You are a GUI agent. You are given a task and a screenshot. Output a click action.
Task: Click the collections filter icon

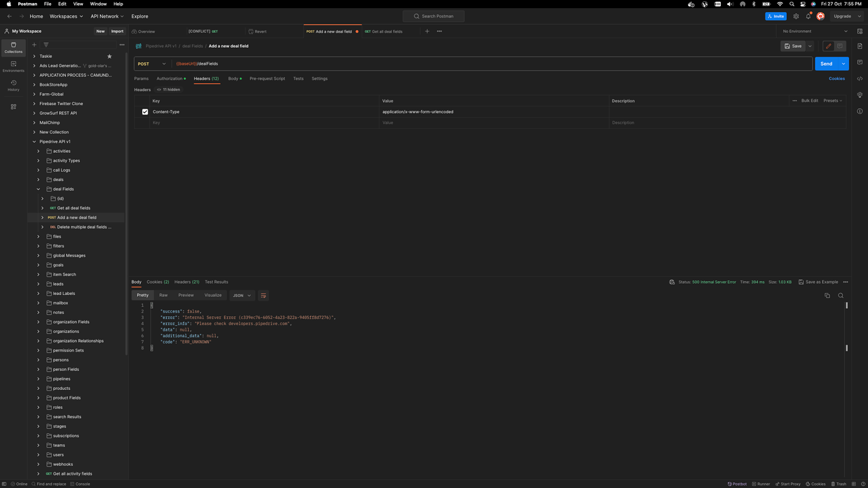click(46, 45)
